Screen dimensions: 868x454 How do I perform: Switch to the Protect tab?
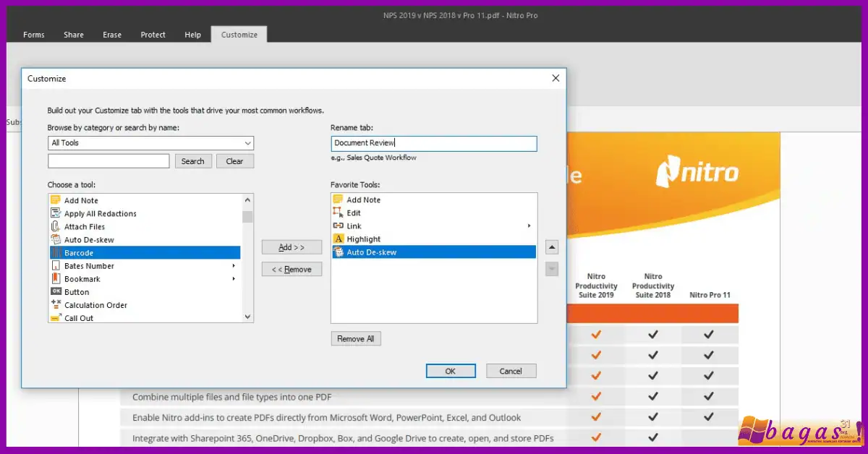(153, 35)
